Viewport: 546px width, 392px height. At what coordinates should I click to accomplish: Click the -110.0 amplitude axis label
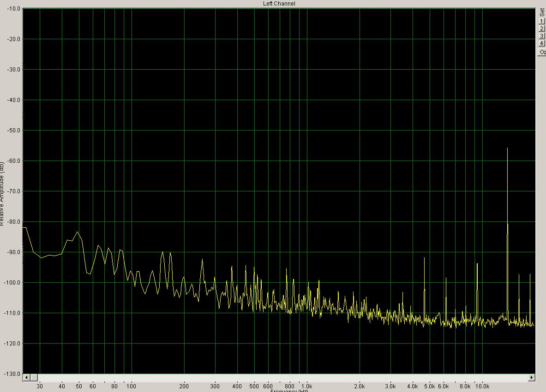tap(12, 313)
